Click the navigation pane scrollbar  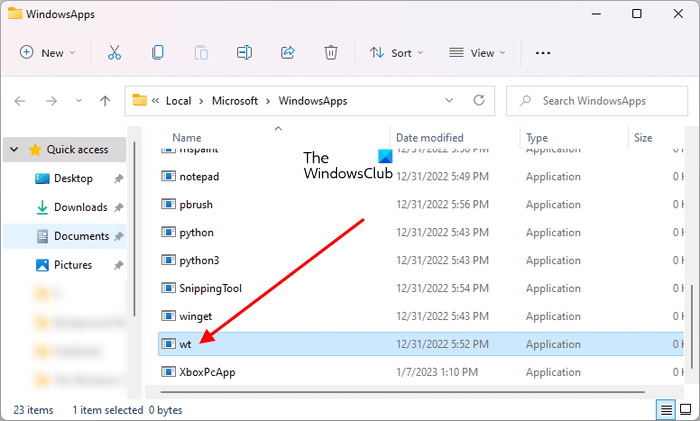click(x=134, y=229)
